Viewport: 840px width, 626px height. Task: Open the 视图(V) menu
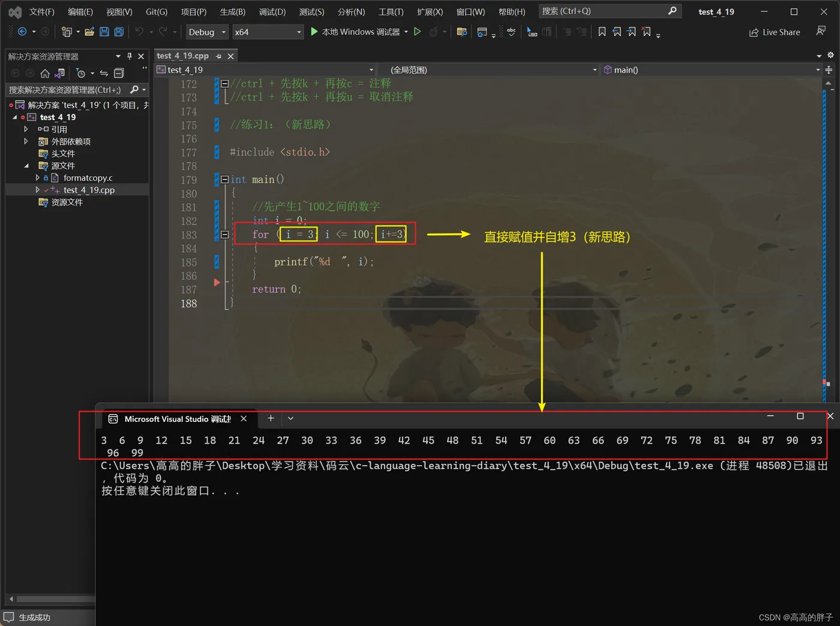tap(119, 12)
